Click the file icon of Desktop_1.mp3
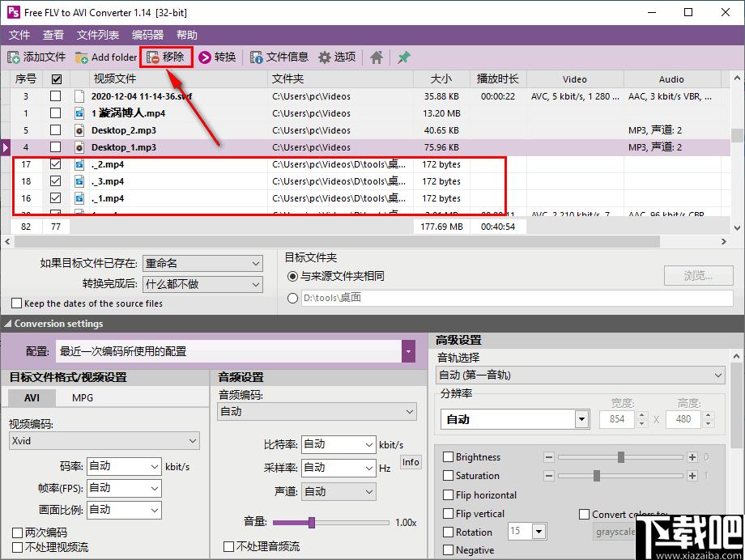 click(79, 147)
